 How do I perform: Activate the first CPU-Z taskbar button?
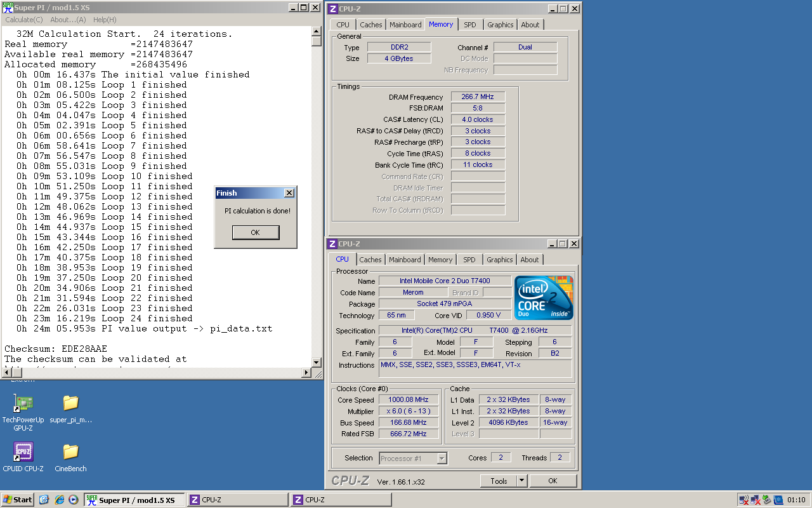(237, 500)
